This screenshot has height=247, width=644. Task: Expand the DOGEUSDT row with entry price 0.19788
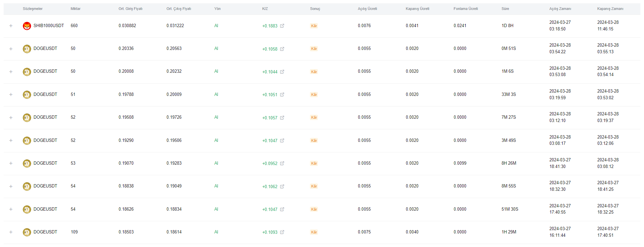tap(11, 95)
